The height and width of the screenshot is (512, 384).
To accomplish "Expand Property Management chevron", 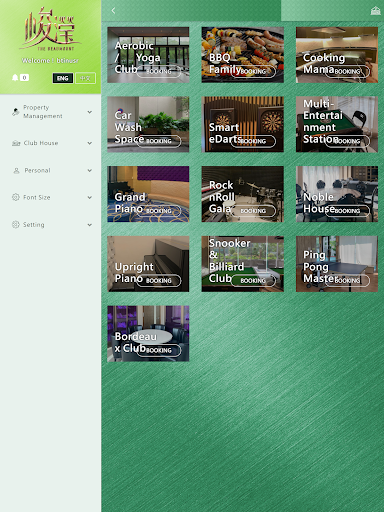I will point(90,112).
